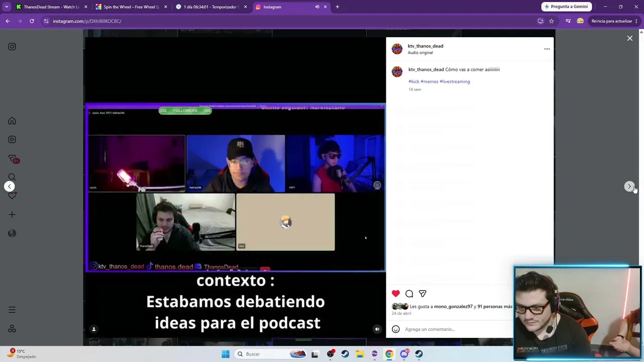Click ktv_thanos_dead avatar in post header

(397, 49)
